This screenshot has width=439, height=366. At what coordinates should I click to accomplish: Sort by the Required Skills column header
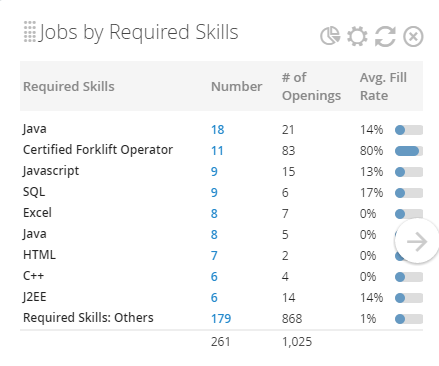69,87
